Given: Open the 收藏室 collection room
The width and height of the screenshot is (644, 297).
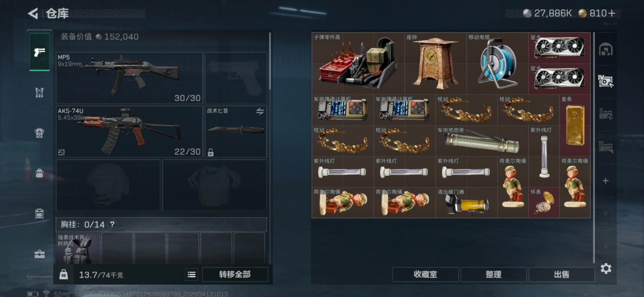Looking at the screenshot, I should tap(425, 275).
